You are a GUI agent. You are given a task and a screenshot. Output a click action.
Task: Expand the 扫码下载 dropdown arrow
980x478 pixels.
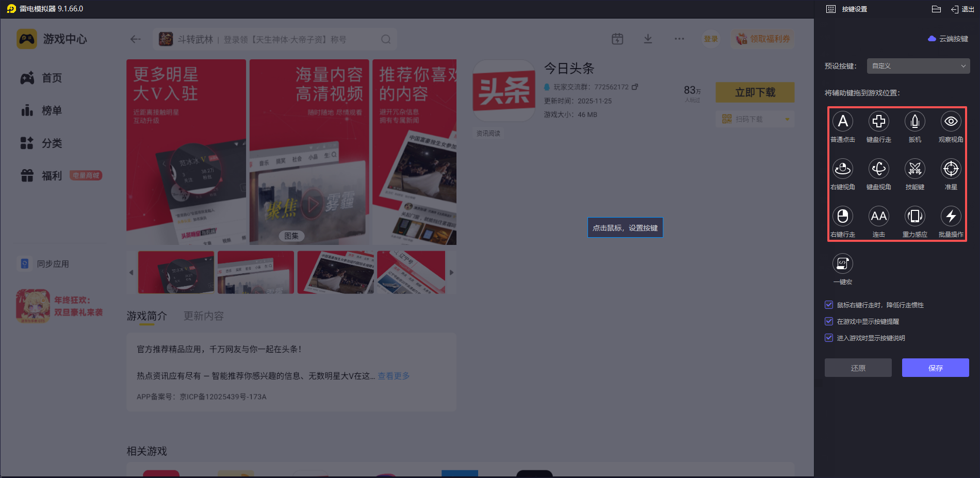787,119
